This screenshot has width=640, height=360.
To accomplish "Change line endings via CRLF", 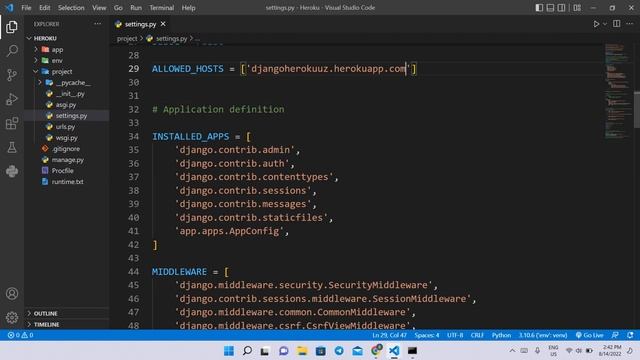I will [x=477, y=335].
